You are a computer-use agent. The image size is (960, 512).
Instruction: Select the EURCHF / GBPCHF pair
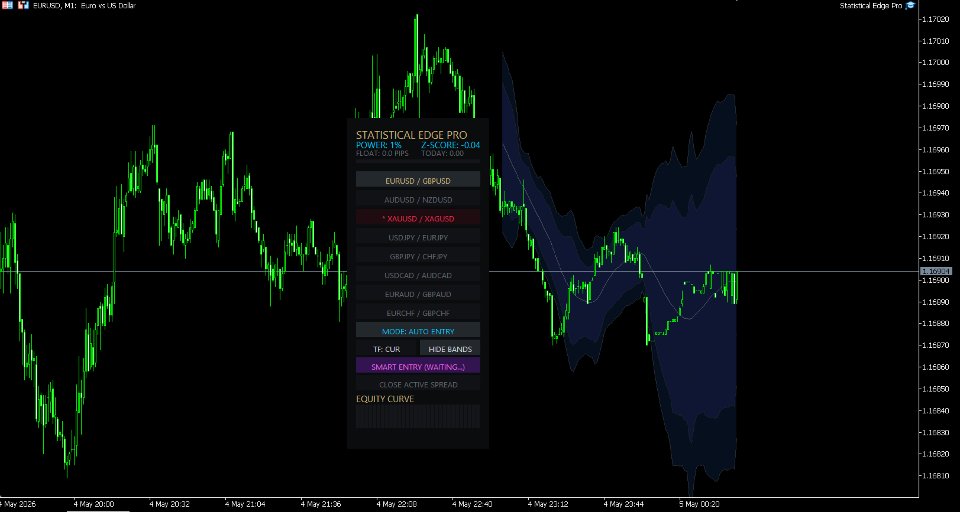pos(418,313)
